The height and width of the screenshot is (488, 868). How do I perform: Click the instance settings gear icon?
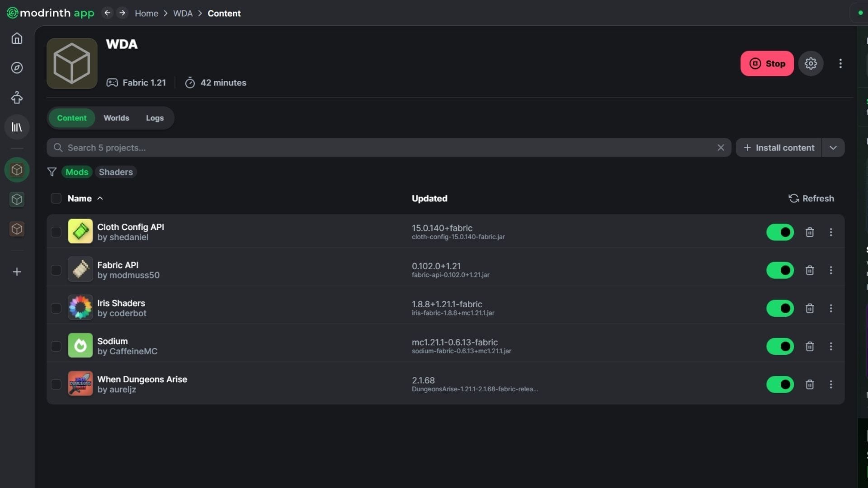coord(811,64)
